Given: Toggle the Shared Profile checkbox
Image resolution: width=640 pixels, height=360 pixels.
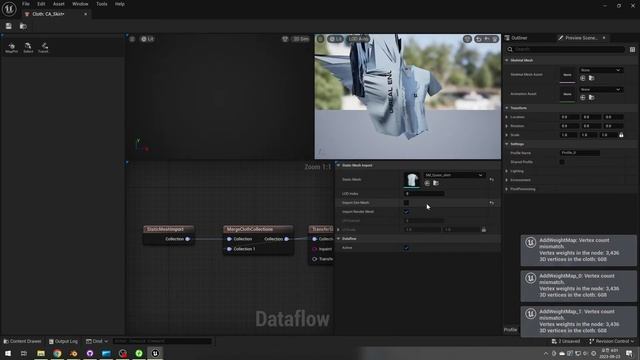Looking at the screenshot, I should coord(562,162).
